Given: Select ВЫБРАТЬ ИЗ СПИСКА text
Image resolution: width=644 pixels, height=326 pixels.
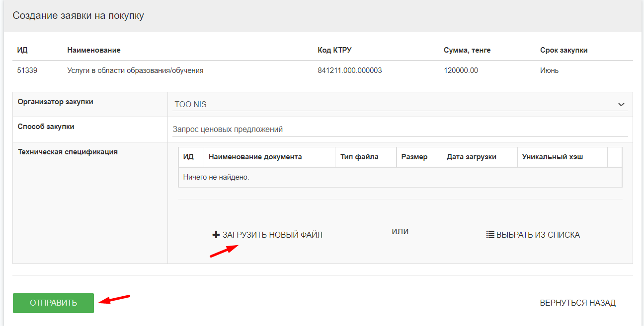Looking at the screenshot, I should coord(538,235).
